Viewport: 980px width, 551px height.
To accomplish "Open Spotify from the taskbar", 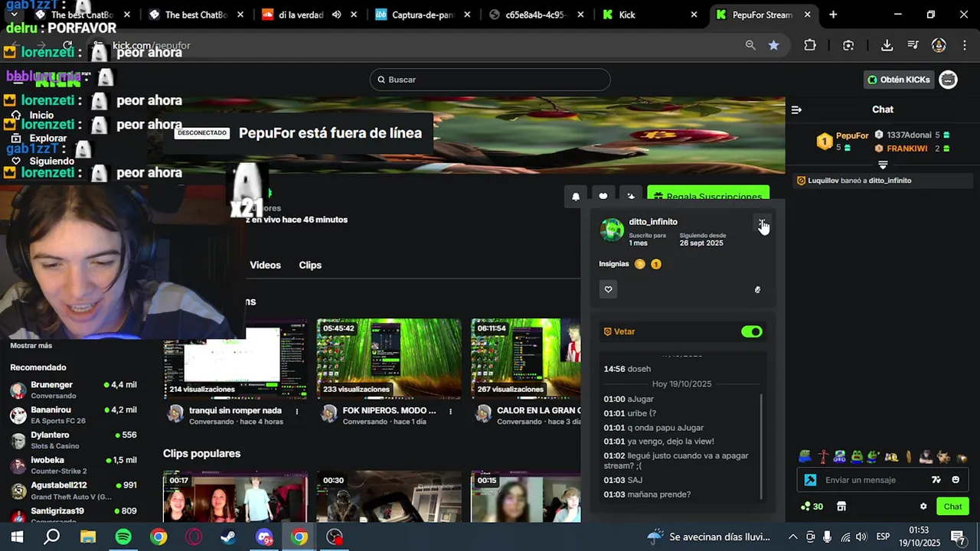I will coord(123,537).
